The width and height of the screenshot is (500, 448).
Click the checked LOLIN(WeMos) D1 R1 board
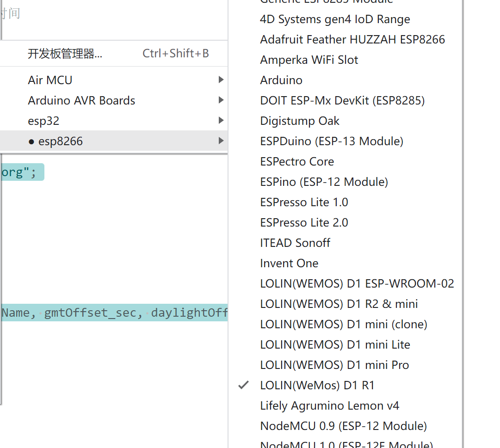pyautogui.click(x=346, y=385)
